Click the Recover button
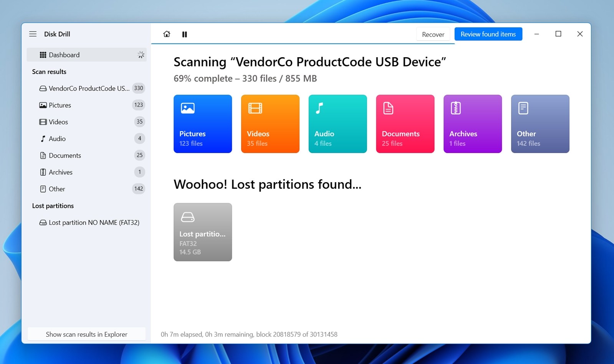The height and width of the screenshot is (364, 614). [433, 34]
